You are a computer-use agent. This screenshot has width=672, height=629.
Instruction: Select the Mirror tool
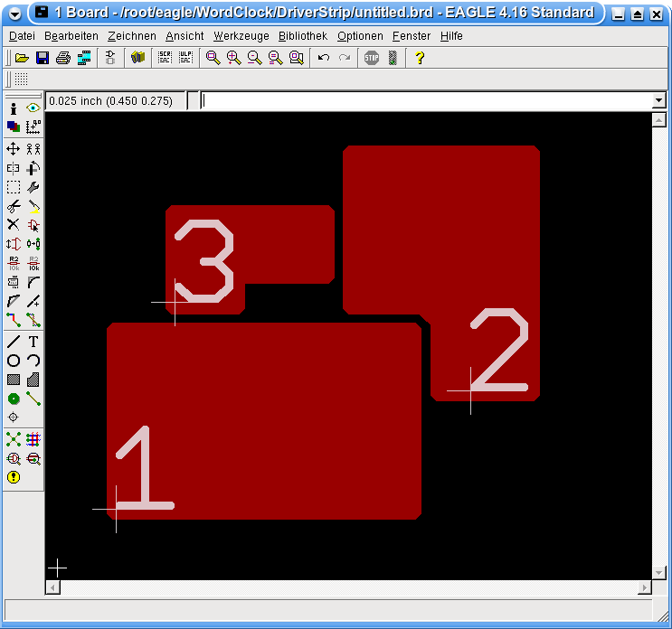(14, 168)
